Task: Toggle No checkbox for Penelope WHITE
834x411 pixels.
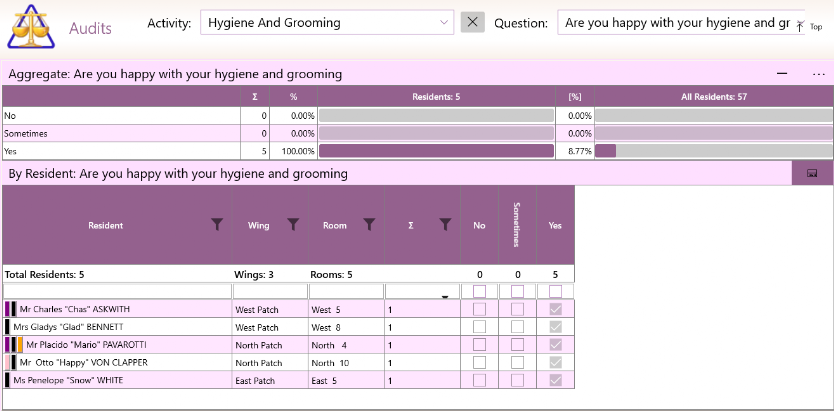Action: coord(479,380)
